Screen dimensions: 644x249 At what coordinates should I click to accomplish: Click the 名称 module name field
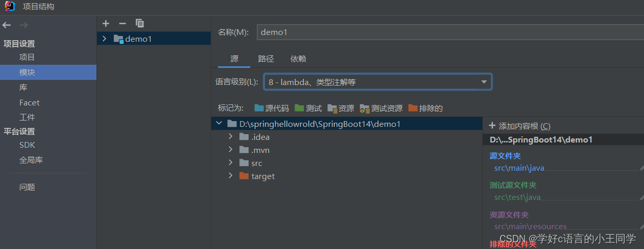pos(450,32)
